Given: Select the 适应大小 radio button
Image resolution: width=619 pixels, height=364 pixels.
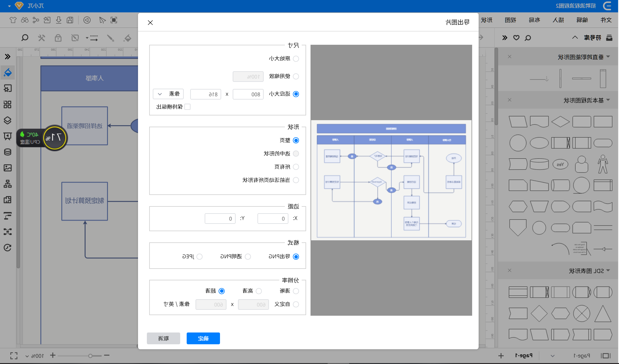Looking at the screenshot, I should pos(296,94).
